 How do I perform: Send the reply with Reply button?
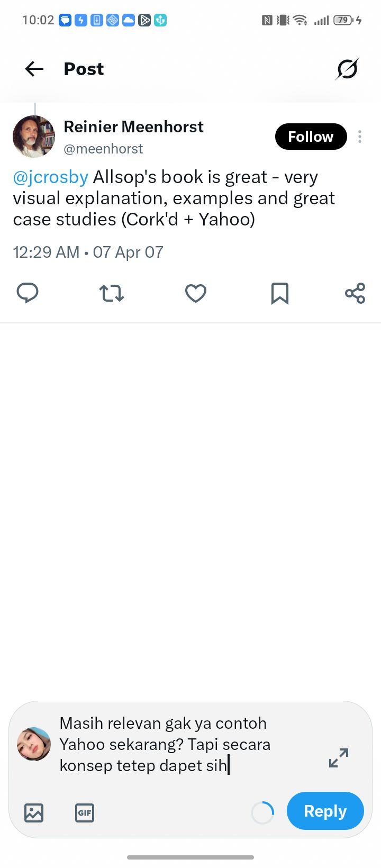click(x=325, y=811)
